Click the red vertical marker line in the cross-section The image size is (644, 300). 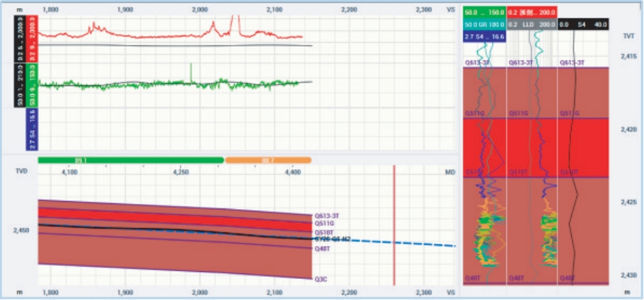click(394, 225)
